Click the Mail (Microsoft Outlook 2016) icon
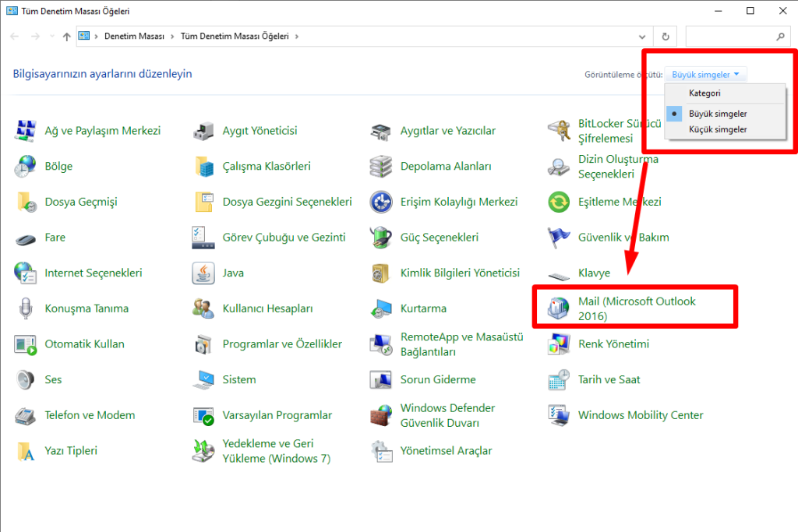The width and height of the screenshot is (798, 532). (560, 308)
